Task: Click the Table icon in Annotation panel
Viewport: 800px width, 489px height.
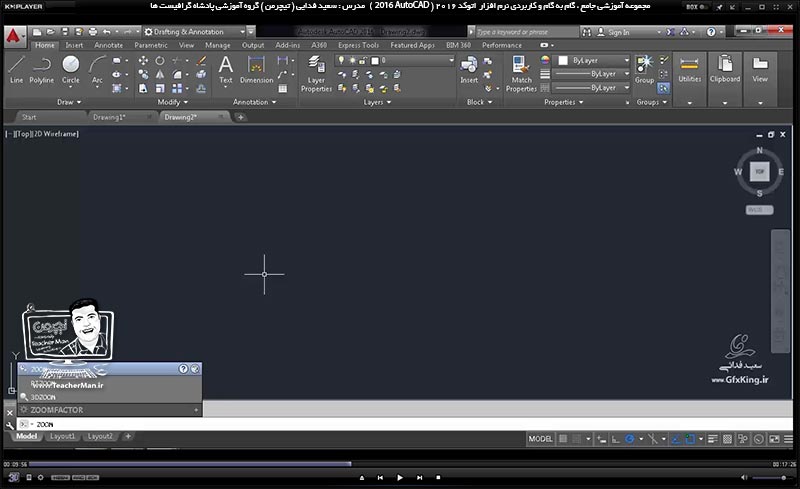Action: pyautogui.click(x=283, y=88)
